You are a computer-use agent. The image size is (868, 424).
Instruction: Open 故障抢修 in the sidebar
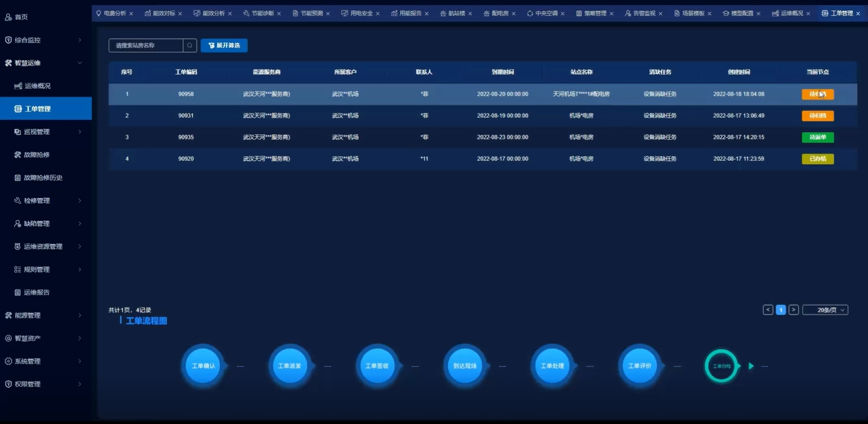(x=37, y=155)
